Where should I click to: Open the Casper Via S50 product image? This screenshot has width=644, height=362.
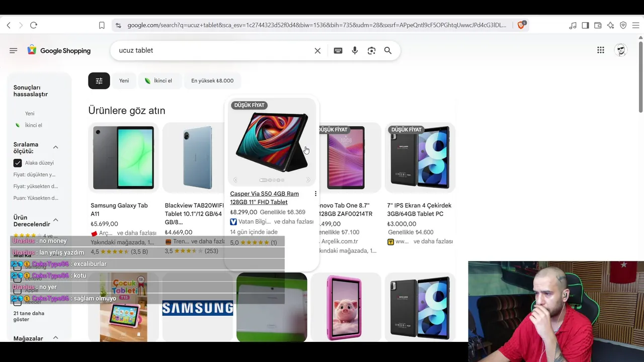pyautogui.click(x=272, y=142)
